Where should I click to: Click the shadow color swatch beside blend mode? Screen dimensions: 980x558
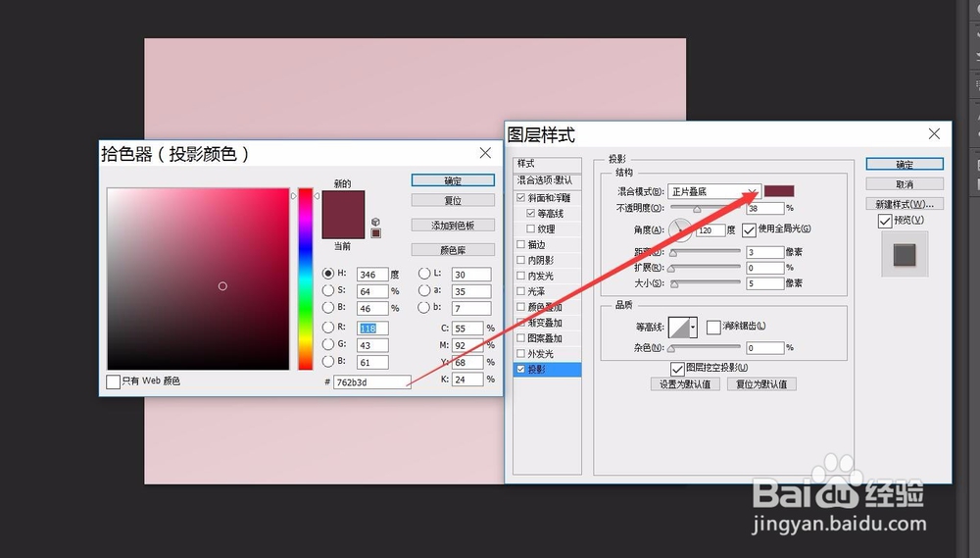779,191
